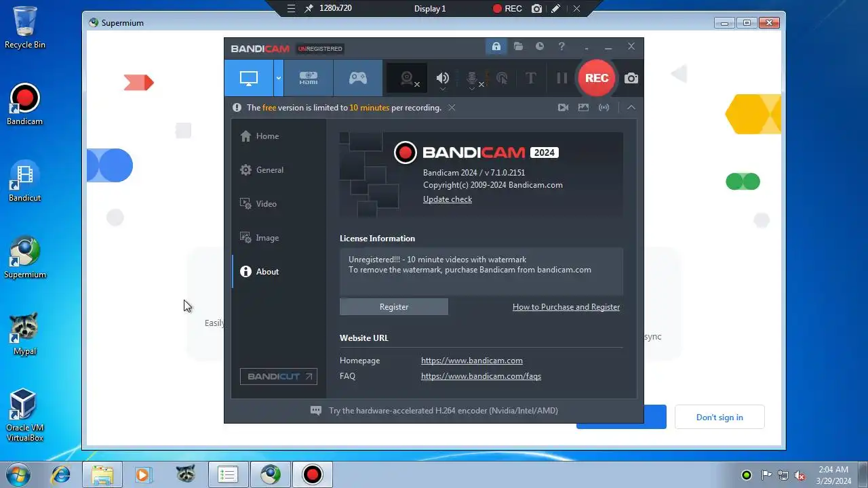Click the Display 1 selector
The image size is (868, 488).
(x=430, y=9)
